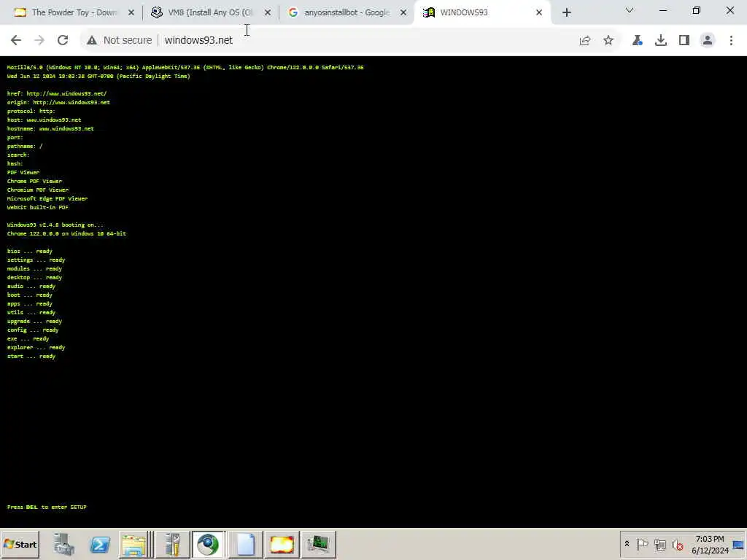Screen dimensions: 747x560
Task: Open the Chrome downloads icon
Action: (x=661, y=41)
